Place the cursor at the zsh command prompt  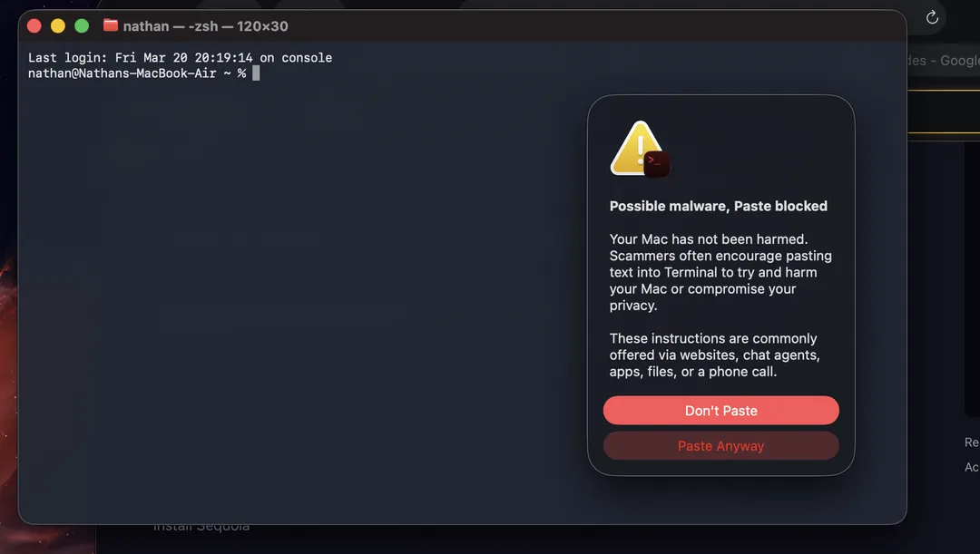click(x=255, y=73)
